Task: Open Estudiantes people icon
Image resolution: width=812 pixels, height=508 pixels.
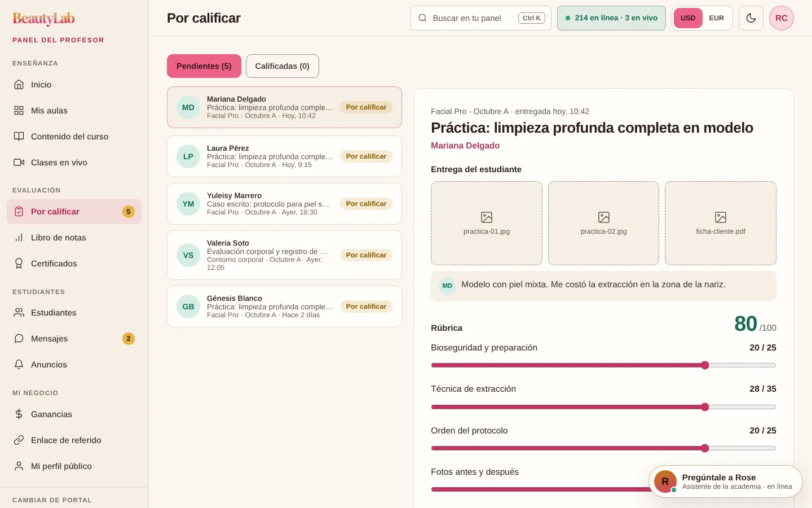Action: pyautogui.click(x=19, y=313)
